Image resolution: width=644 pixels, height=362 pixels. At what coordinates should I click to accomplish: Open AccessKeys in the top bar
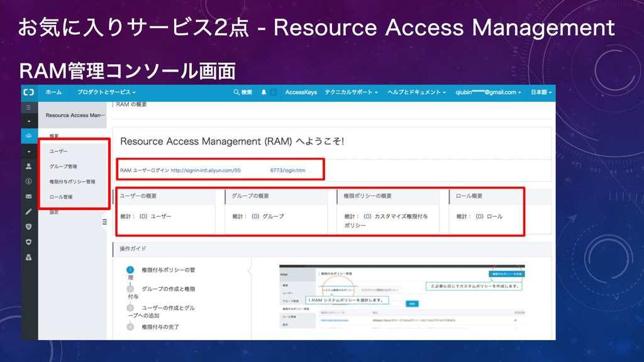click(x=301, y=92)
